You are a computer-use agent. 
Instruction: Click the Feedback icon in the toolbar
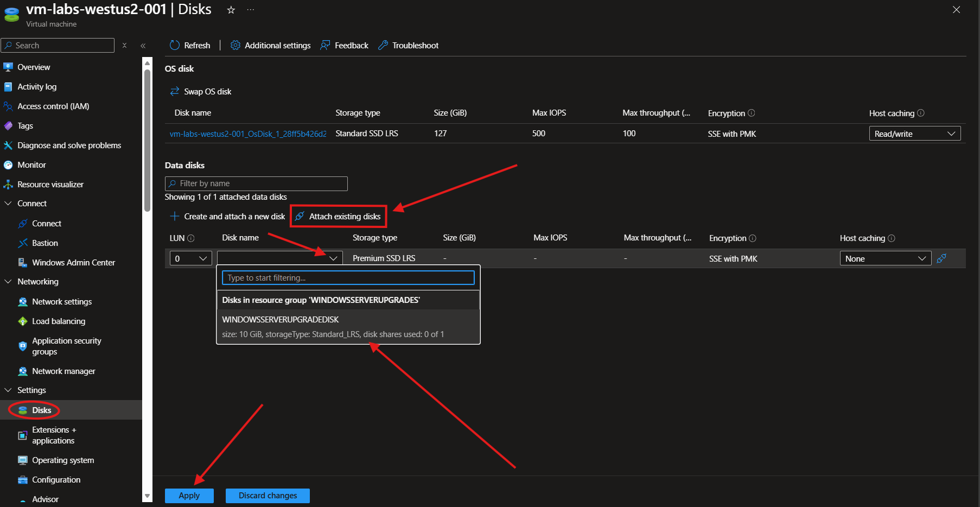click(325, 45)
